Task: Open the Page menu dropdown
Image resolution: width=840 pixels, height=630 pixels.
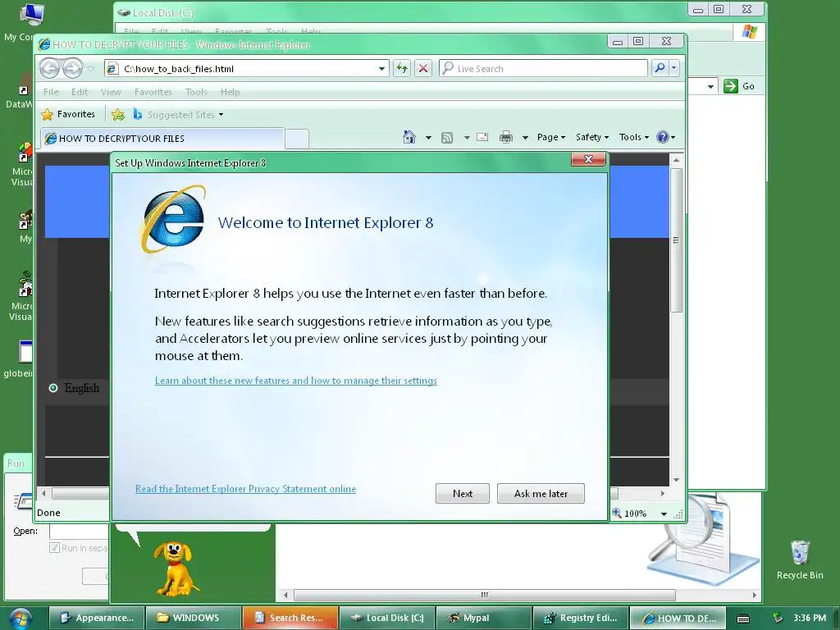Action: (x=551, y=137)
